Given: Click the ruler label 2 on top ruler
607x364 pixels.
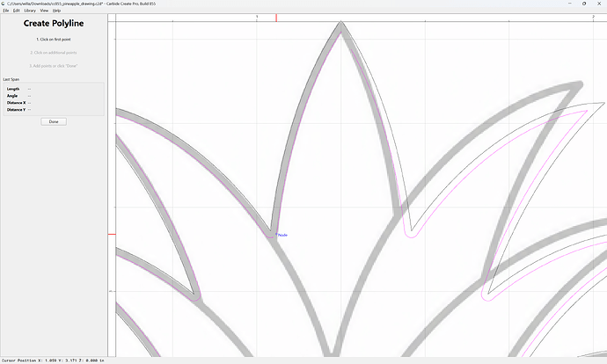Looking at the screenshot, I should (x=594, y=17).
